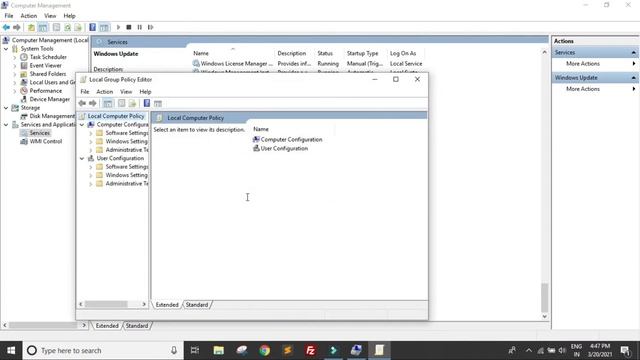Select Event Viewer in Computer Management tree
The height and width of the screenshot is (360, 640).
coord(45,65)
